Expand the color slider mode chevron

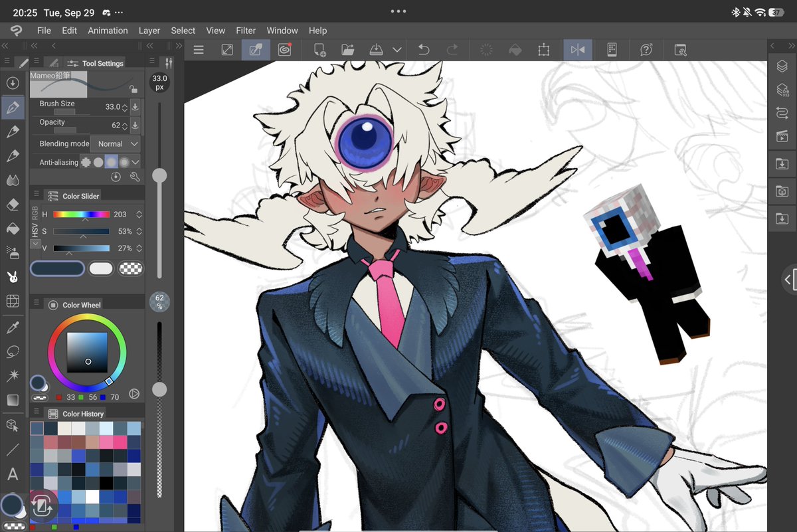35,244
